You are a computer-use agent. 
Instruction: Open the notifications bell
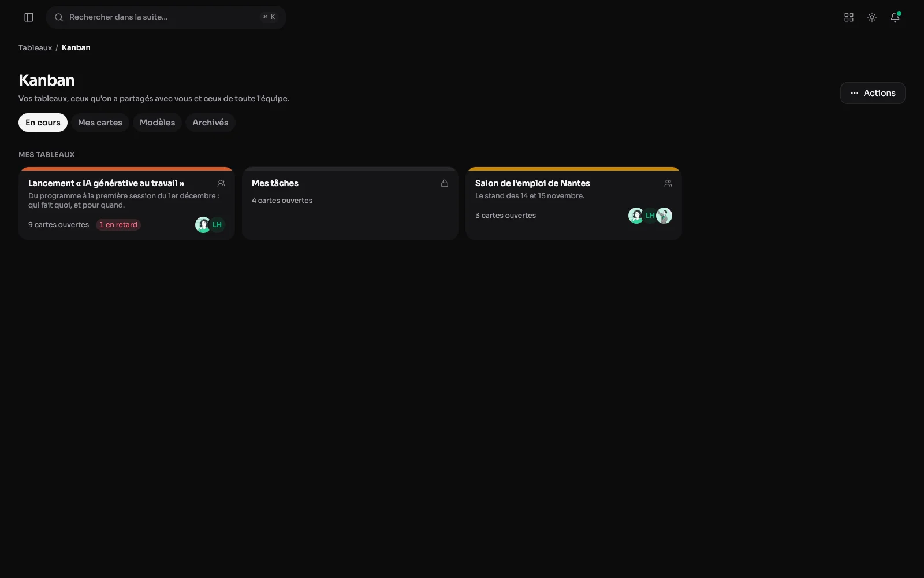(895, 17)
